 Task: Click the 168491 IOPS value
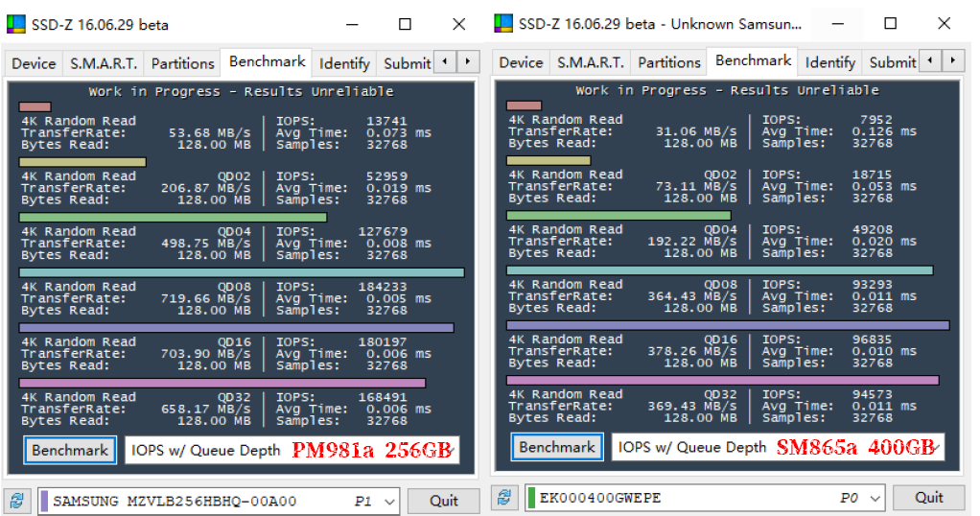tap(383, 398)
